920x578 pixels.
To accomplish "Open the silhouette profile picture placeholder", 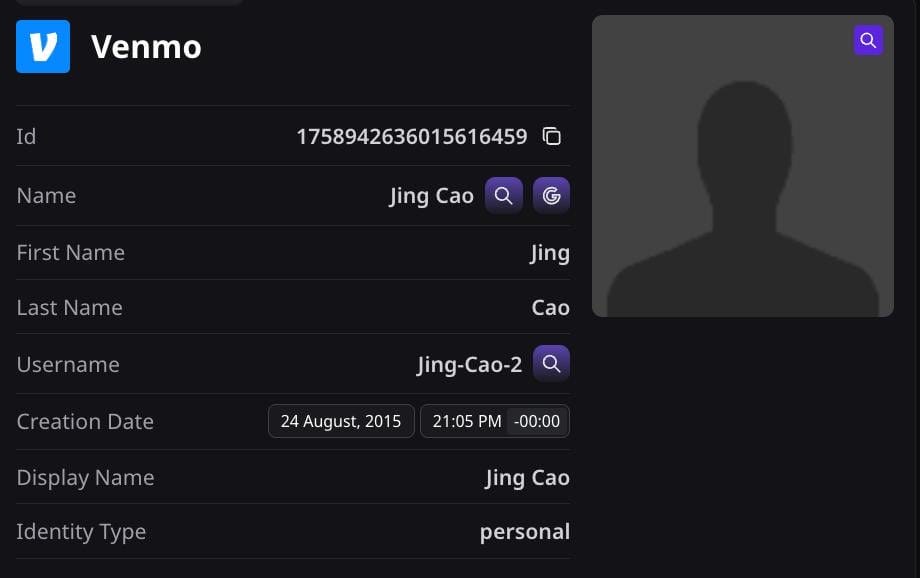I will point(743,166).
